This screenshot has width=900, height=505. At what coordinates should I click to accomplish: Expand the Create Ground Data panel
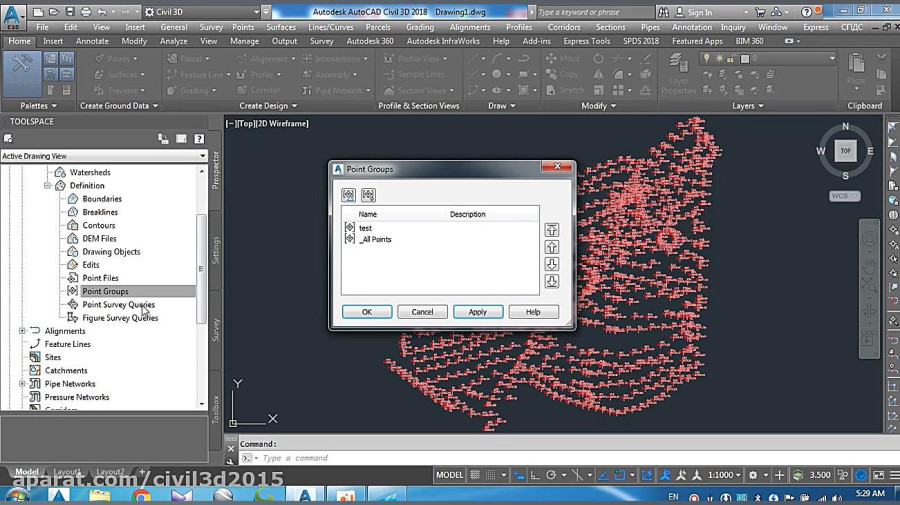coord(119,106)
